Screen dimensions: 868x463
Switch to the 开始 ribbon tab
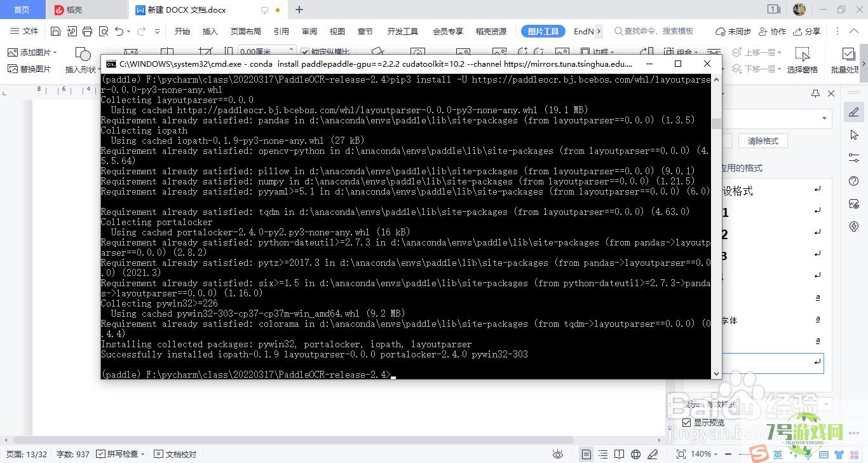[182, 31]
